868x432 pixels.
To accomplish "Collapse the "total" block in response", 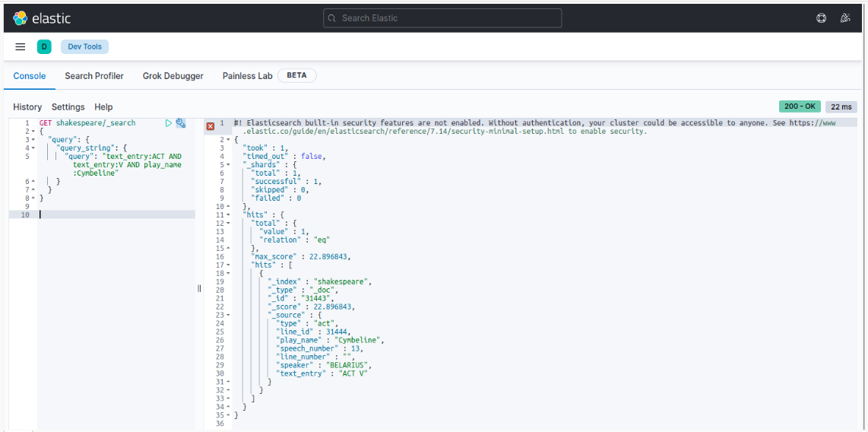I will tap(228, 223).
